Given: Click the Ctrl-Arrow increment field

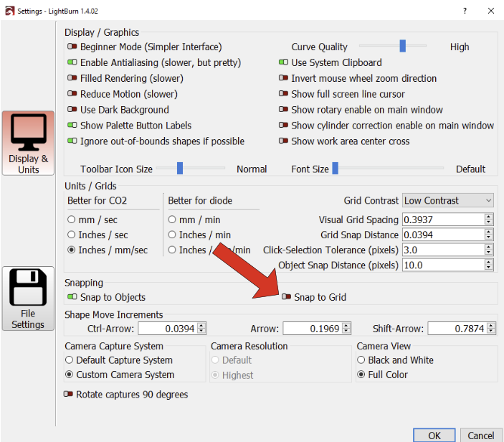Looking at the screenshot, I should (x=168, y=329).
